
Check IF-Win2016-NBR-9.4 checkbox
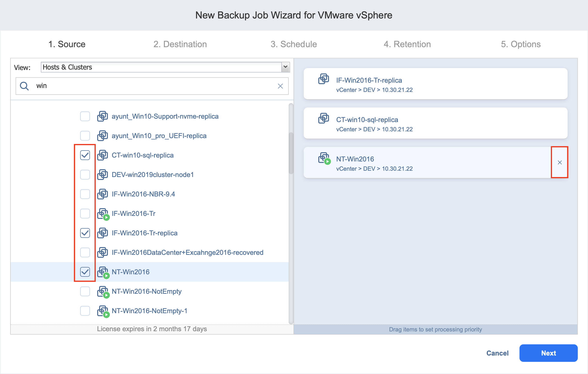pyautogui.click(x=85, y=194)
